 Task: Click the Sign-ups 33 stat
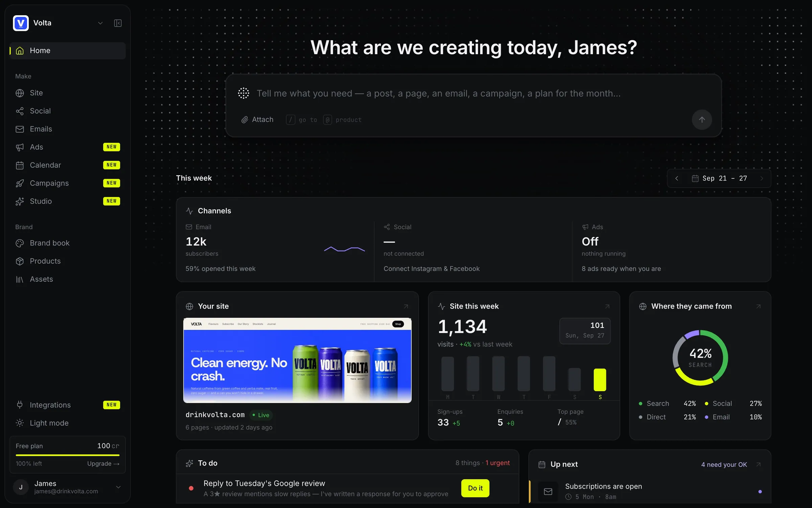click(x=450, y=419)
